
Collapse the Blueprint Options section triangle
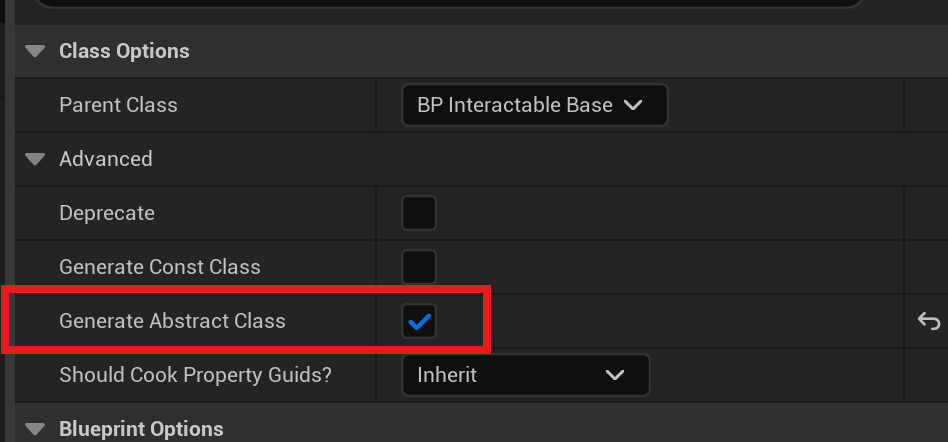click(36, 429)
